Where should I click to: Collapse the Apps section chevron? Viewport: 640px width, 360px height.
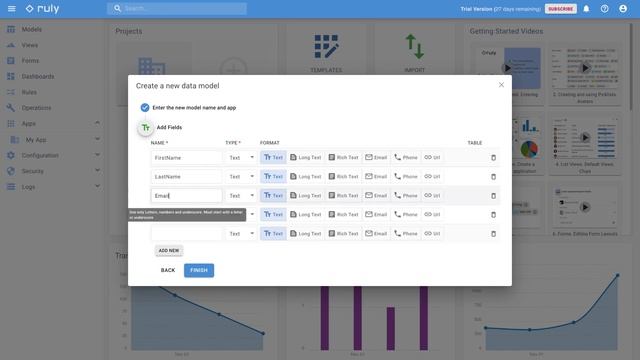pos(97,123)
